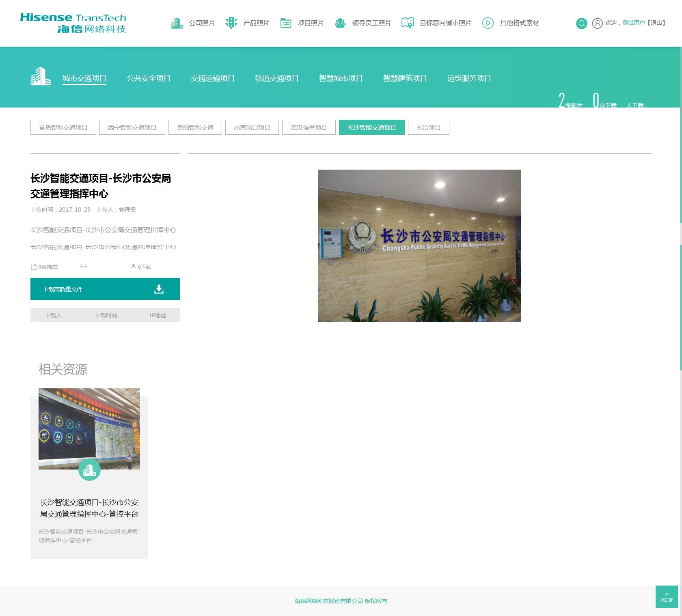Click the 下载时间 column header
The height and width of the screenshot is (616, 682).
tap(106, 315)
